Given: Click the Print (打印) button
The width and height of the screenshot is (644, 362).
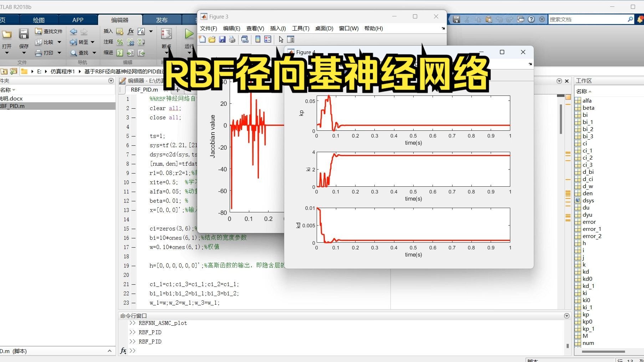Looking at the screenshot, I should pyautogui.click(x=45, y=53).
